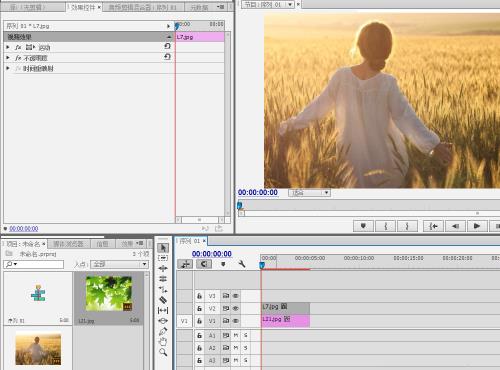The height and width of the screenshot is (370, 500).
Task: Step back one frame in Program monitor
Action: coord(455,226)
